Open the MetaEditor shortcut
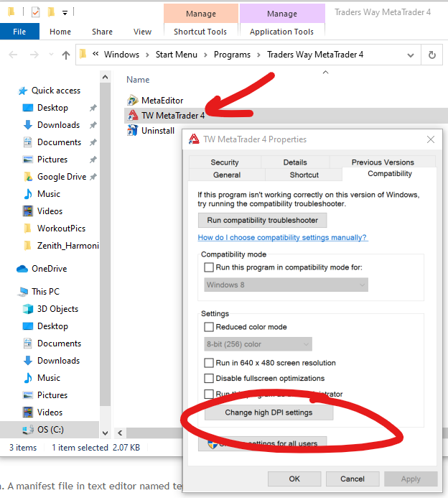Image resolution: width=448 pixels, height=498 pixels. click(x=155, y=101)
